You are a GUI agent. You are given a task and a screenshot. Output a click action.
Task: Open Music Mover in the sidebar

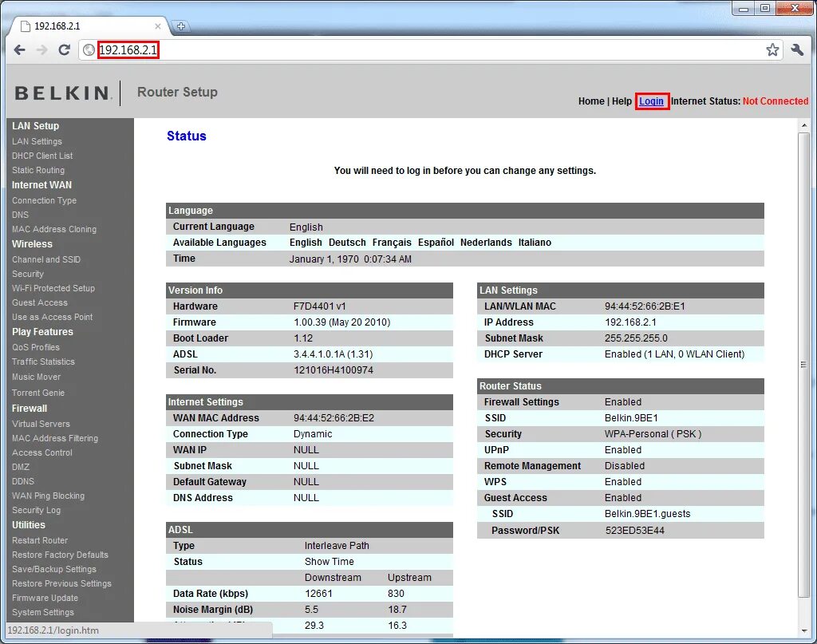tap(36, 377)
